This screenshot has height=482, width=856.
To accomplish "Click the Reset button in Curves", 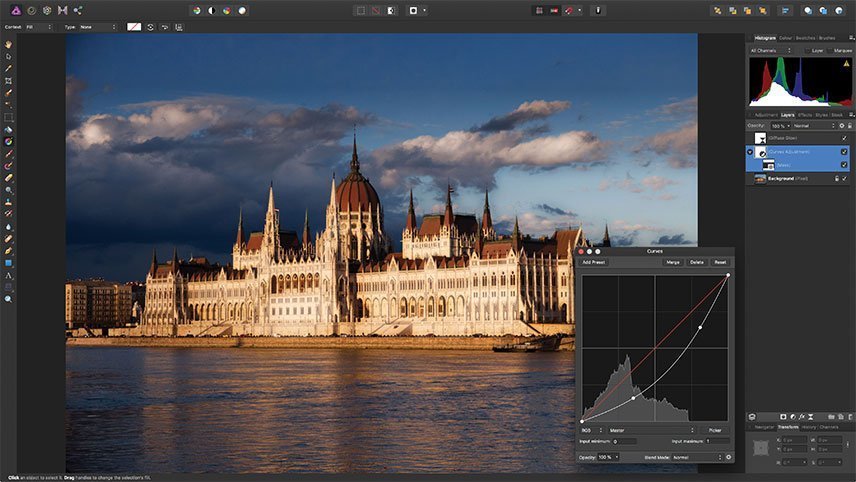I will (x=720, y=262).
